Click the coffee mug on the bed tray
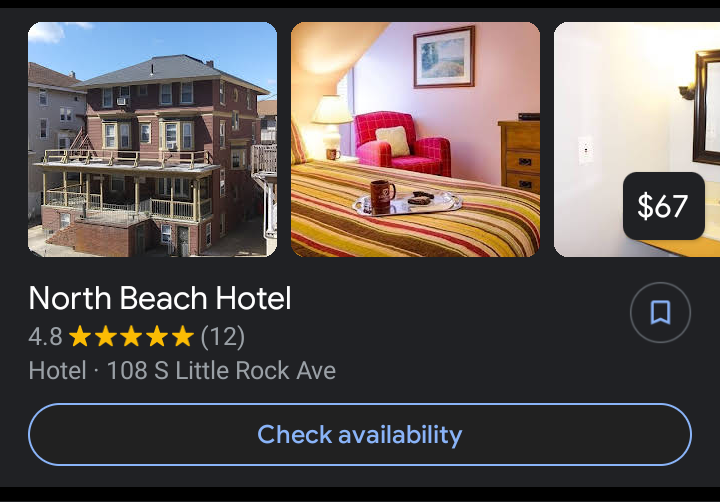 (382, 197)
